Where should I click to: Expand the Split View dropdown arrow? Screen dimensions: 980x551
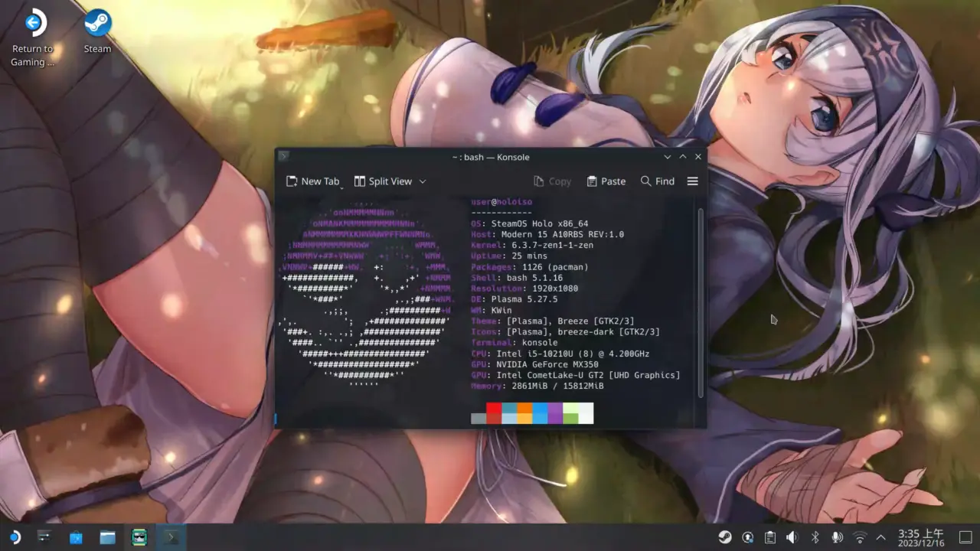point(423,181)
